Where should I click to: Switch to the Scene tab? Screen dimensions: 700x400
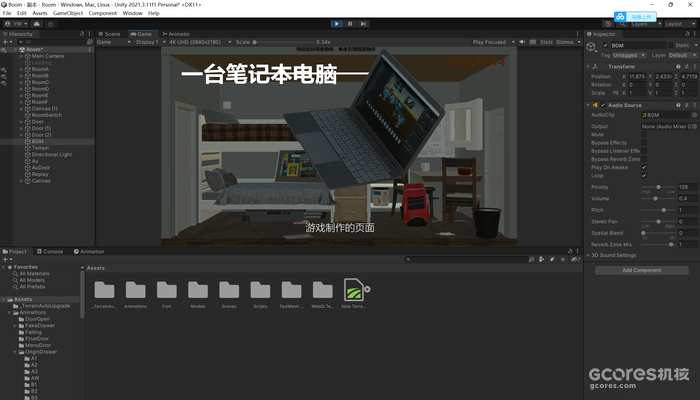(x=110, y=34)
